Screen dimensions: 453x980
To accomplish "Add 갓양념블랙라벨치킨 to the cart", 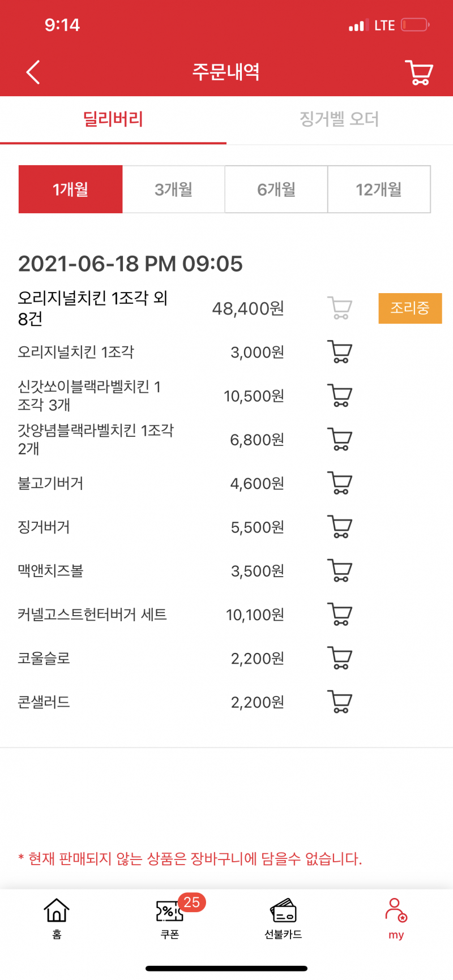I will 340,439.
